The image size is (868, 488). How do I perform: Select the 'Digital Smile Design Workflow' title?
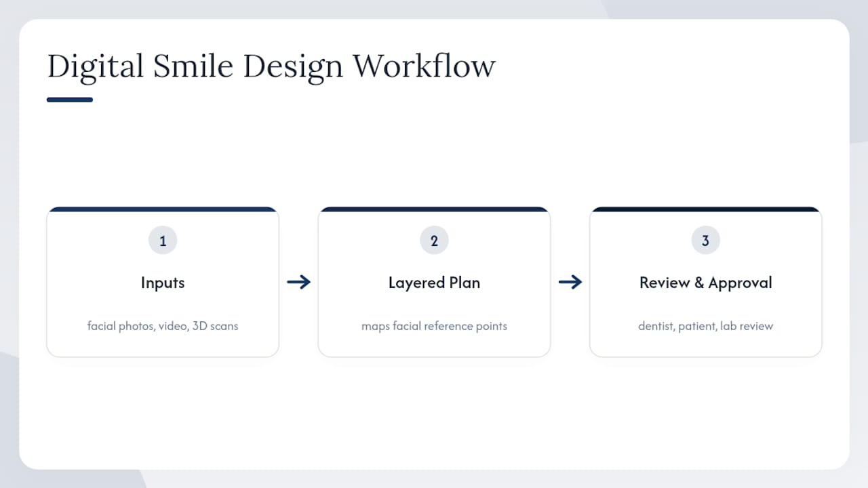(271, 66)
